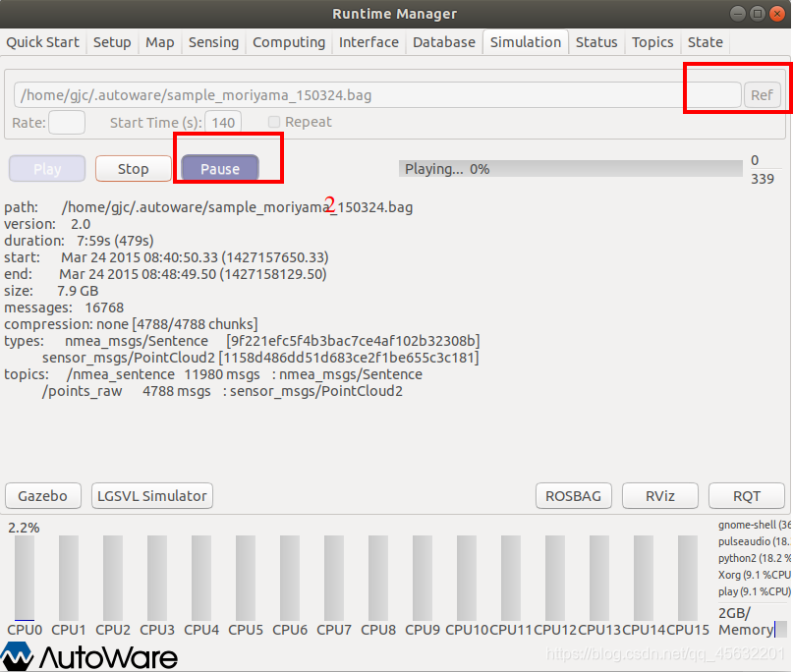
Task: Select the 'size: 7.9 GB' line
Action: pyautogui.click(x=51, y=291)
